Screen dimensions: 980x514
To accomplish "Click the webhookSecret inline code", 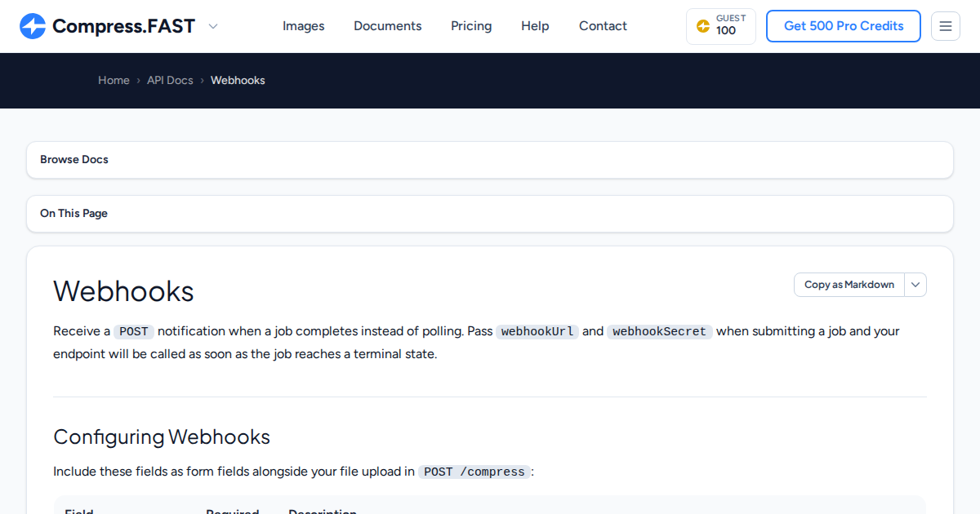I will [x=660, y=331].
